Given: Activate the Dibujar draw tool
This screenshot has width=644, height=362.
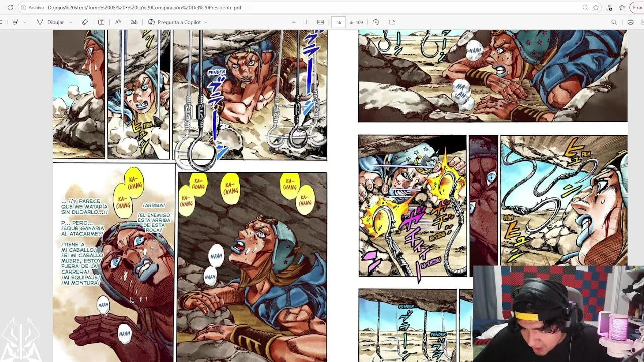Looking at the screenshot, I should coord(50,22).
